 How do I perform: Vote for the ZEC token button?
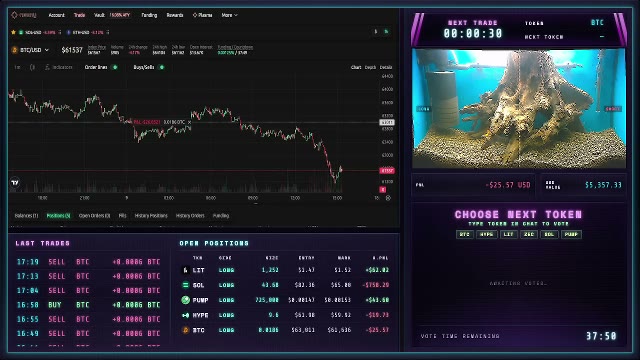[529, 234]
